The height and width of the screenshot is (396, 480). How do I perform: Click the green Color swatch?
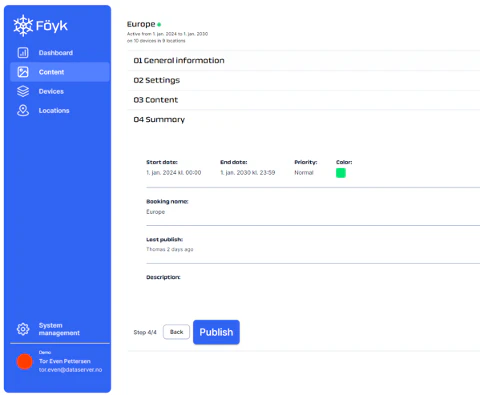click(x=341, y=173)
